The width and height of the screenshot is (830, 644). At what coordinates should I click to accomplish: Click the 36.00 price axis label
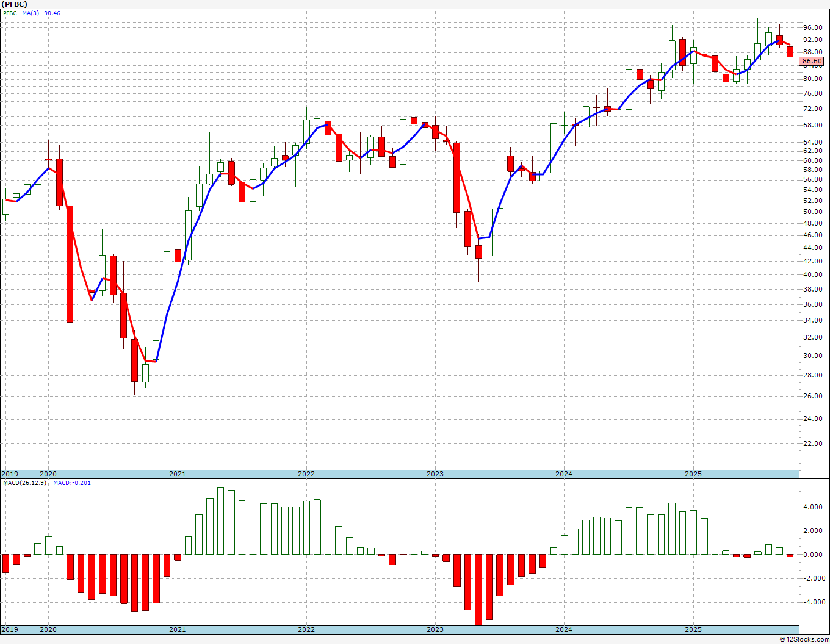pos(813,304)
